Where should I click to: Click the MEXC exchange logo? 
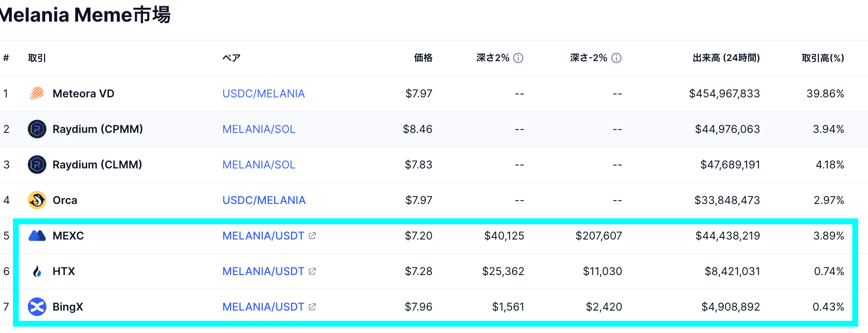(x=37, y=236)
